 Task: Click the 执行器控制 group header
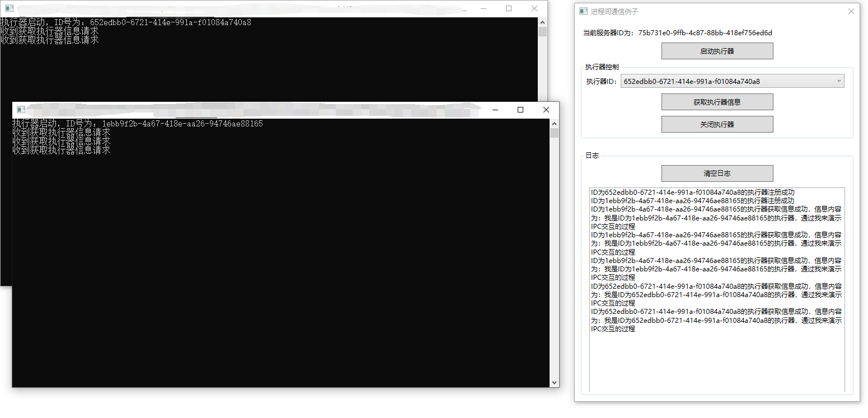point(602,67)
